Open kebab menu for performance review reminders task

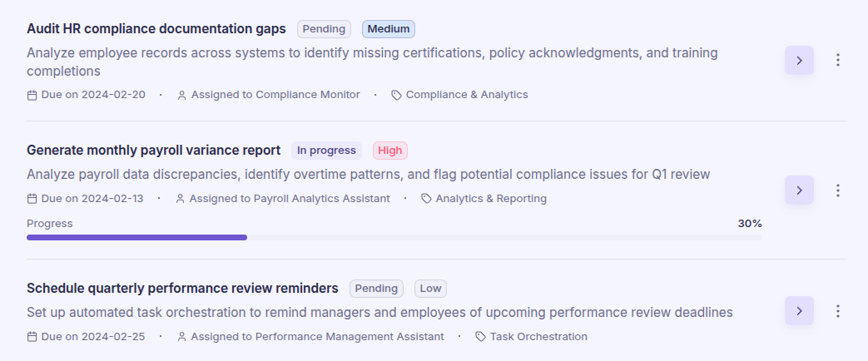coord(838,311)
